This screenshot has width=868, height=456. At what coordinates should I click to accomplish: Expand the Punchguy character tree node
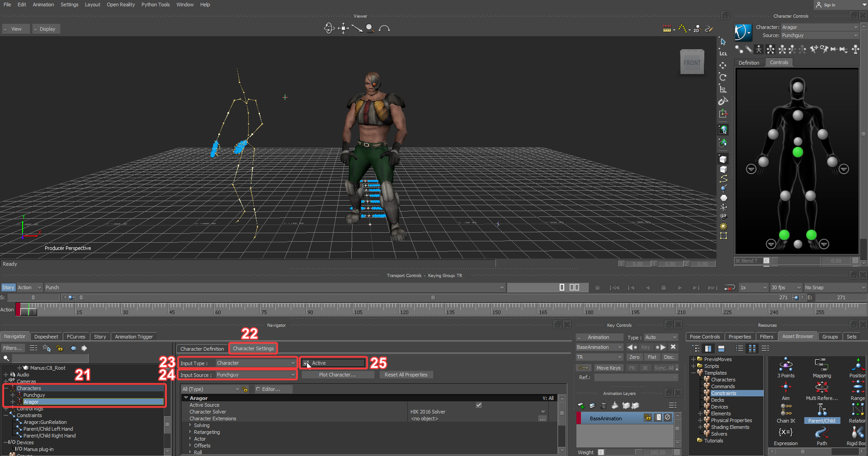pos(13,395)
